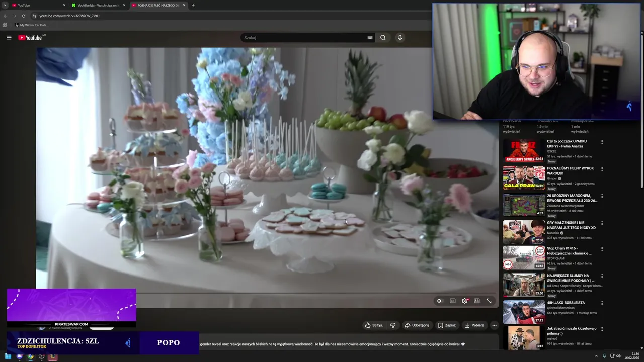Open the player settings gear
Screen dimensions: 644x362
click(x=465, y=301)
